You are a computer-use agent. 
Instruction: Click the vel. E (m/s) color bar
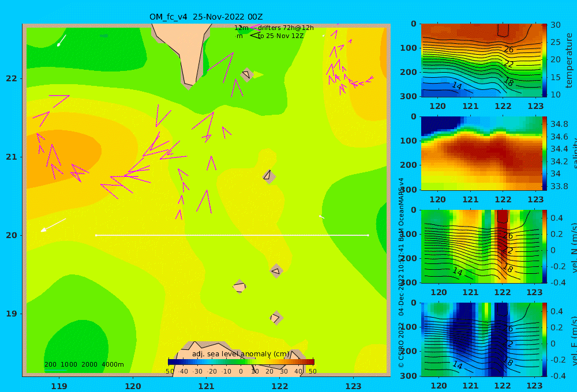(545, 340)
